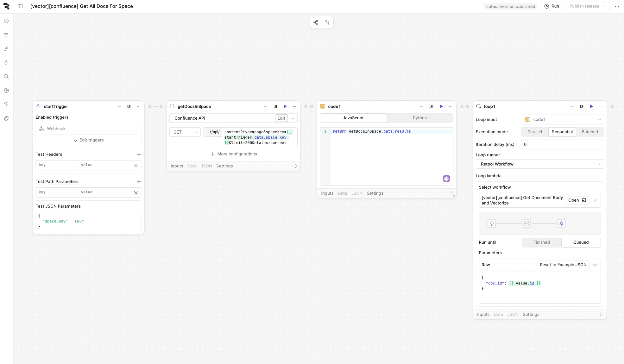Open the triggers lightning icon in sidebar
The width and height of the screenshot is (624, 364).
coord(6,63)
